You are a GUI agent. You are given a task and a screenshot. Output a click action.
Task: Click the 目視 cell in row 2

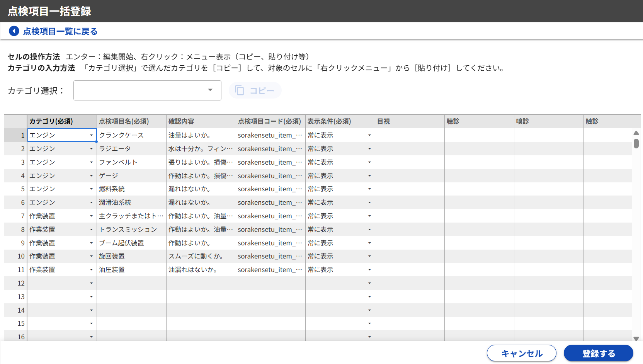click(x=409, y=149)
